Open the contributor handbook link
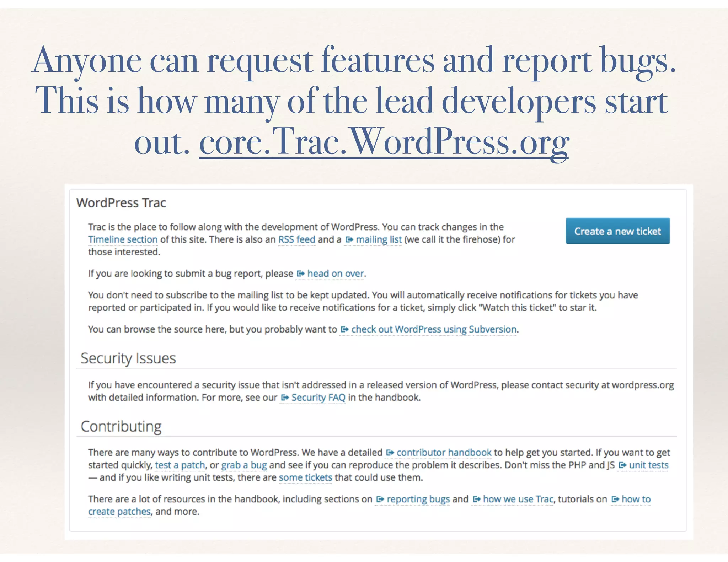This screenshot has height=562, width=728. 444,453
